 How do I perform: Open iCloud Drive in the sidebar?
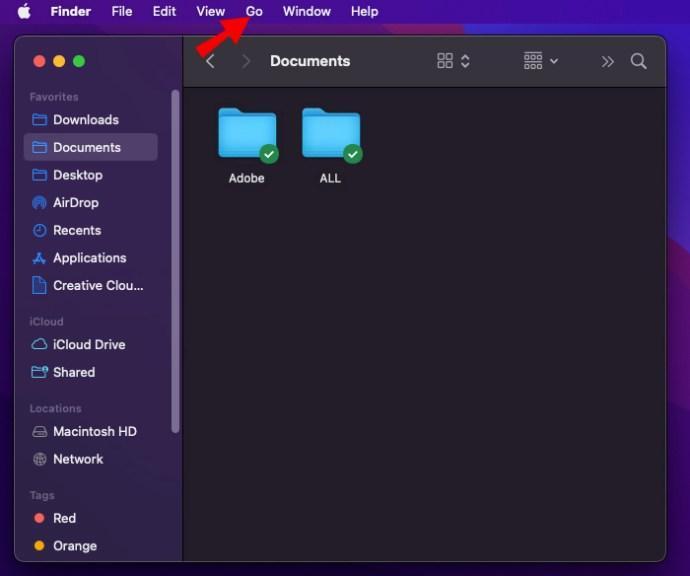click(88, 344)
